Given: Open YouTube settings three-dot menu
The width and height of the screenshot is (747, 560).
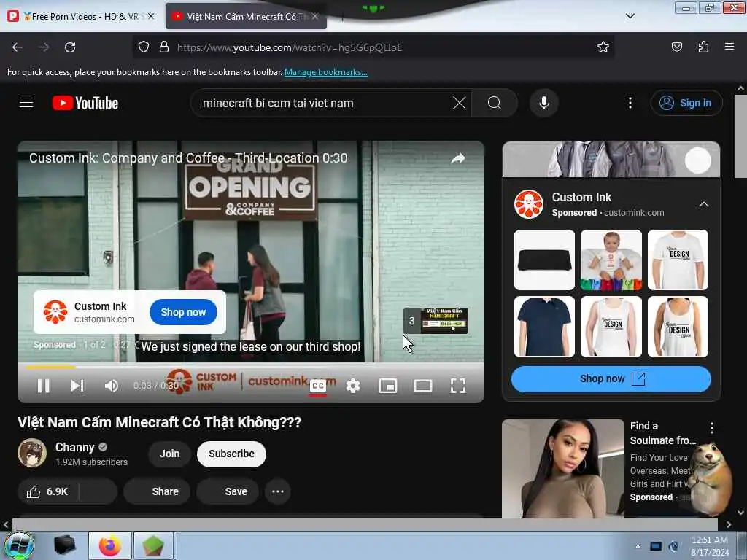Looking at the screenshot, I should coord(630,103).
